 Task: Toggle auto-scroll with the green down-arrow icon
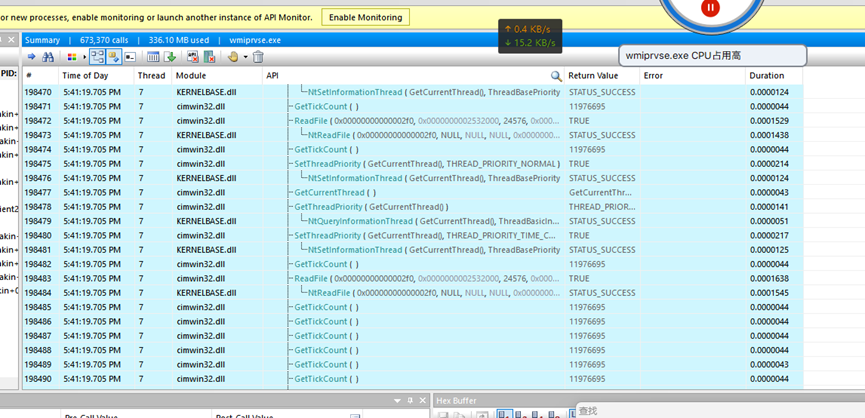tap(170, 56)
